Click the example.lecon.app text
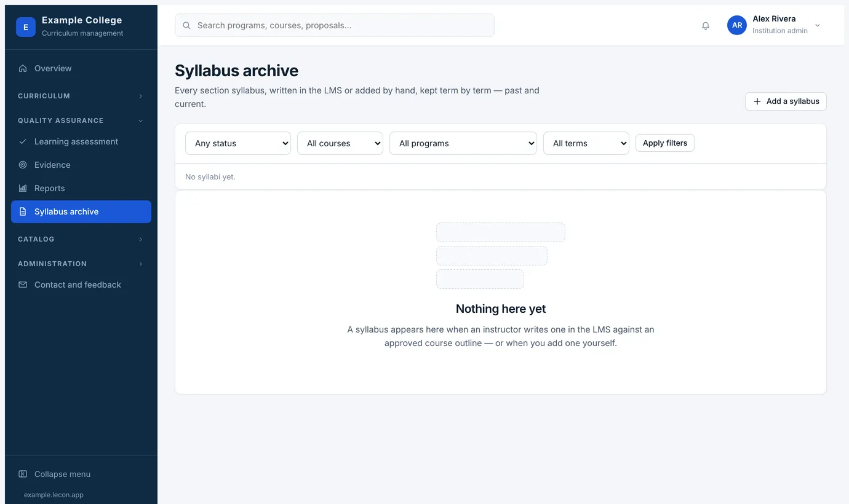 54,495
